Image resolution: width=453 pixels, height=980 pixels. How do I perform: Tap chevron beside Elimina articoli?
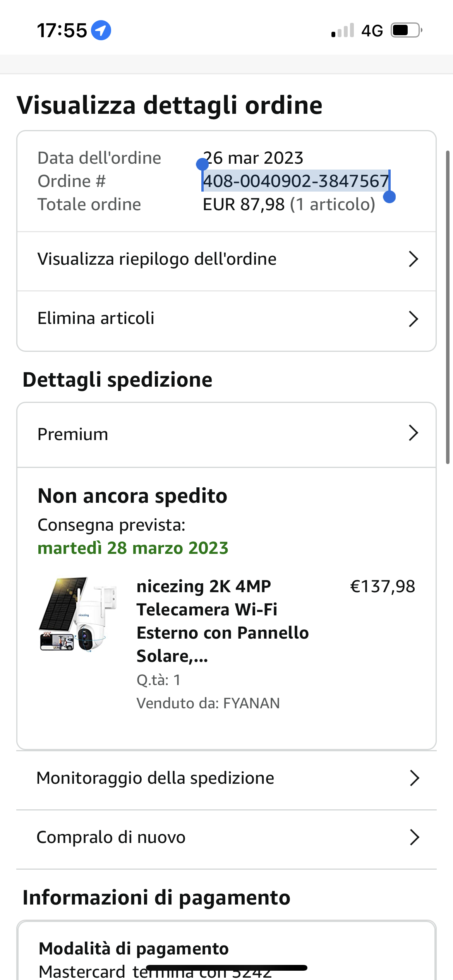tap(414, 319)
